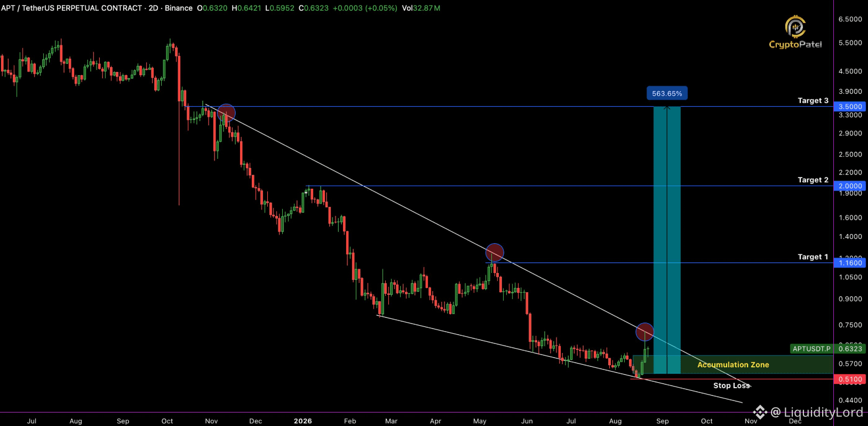Click the +0.0003 (+0.05%) change value

pyautogui.click(x=365, y=8)
